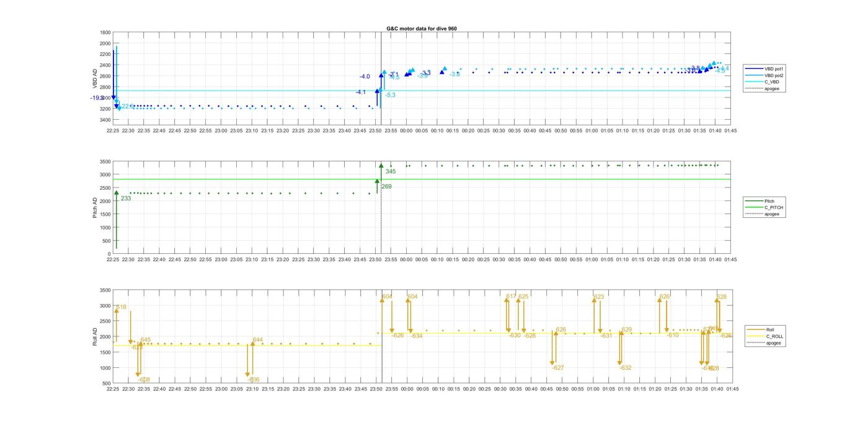Click the '-634' roll data label
868x430 pixels.
(416, 335)
